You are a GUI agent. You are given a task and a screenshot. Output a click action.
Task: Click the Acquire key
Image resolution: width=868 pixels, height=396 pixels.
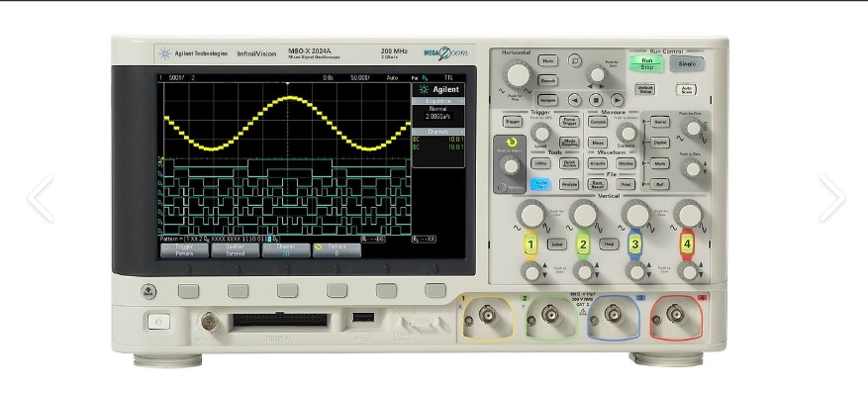click(x=597, y=163)
